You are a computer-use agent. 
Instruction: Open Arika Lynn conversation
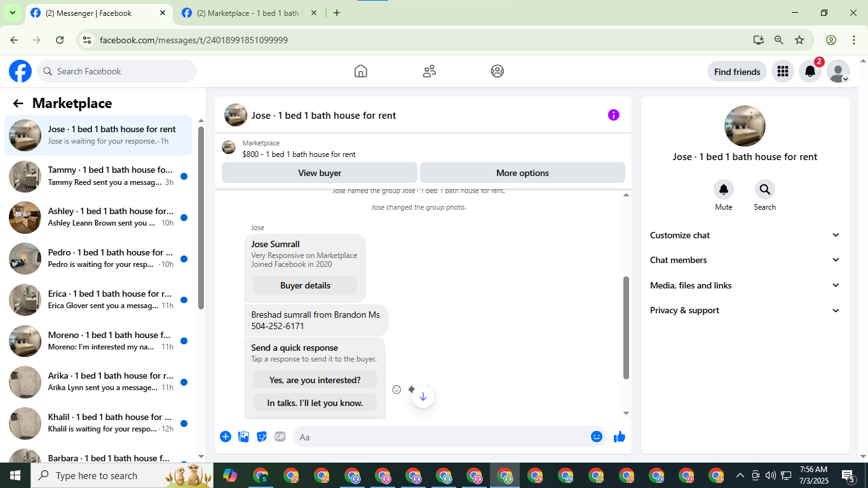[x=98, y=382]
